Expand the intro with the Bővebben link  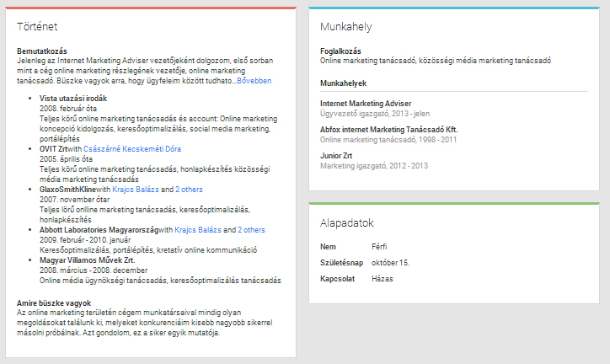[254, 81]
